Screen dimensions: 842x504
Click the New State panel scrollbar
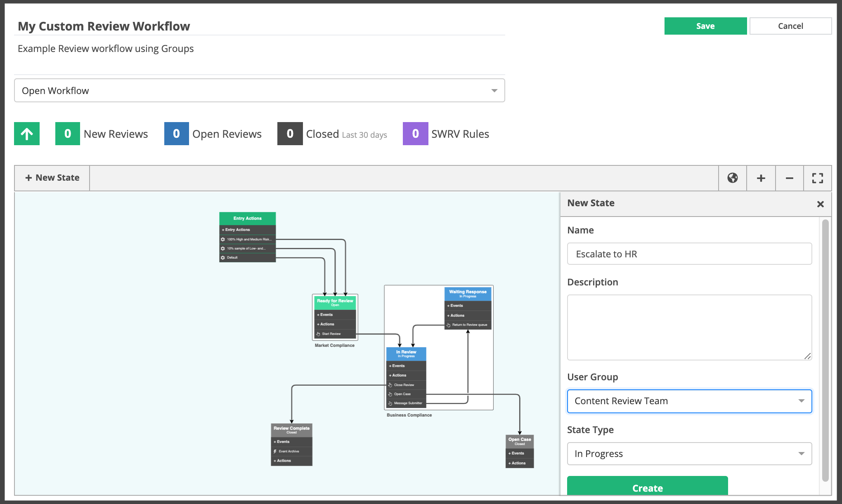coord(825,351)
